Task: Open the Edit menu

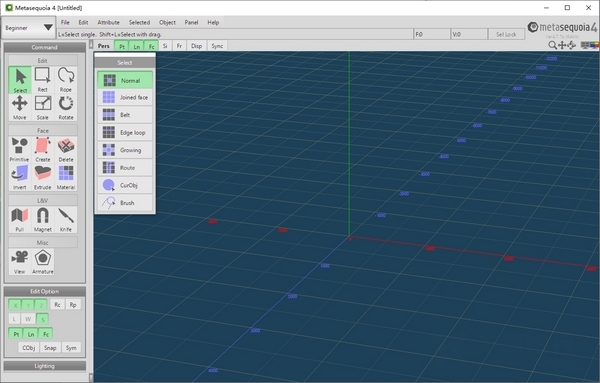Action: (x=83, y=22)
